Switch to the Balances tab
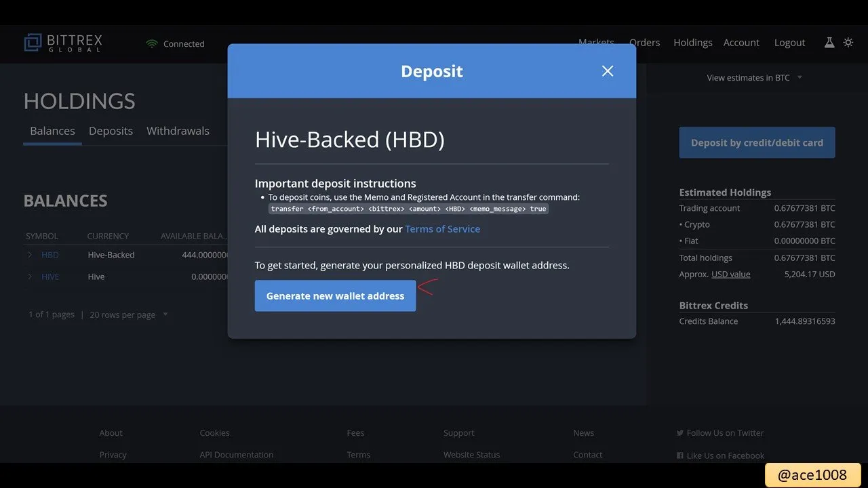This screenshot has width=868, height=488. pos(52,131)
